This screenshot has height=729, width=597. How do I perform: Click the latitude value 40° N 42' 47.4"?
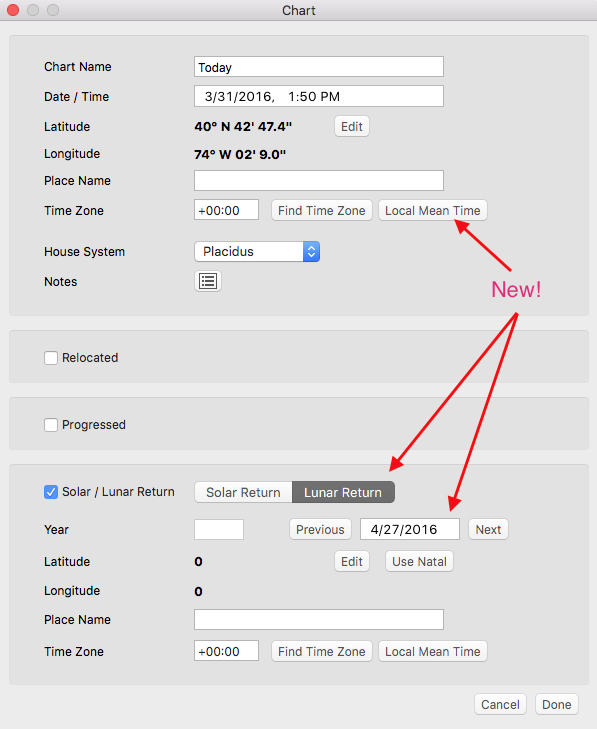(243, 126)
